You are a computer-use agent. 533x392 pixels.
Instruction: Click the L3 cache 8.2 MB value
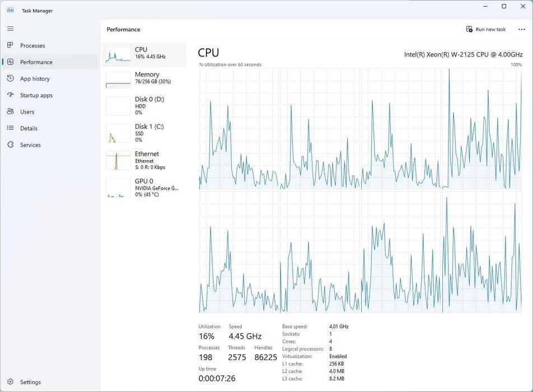336,379
